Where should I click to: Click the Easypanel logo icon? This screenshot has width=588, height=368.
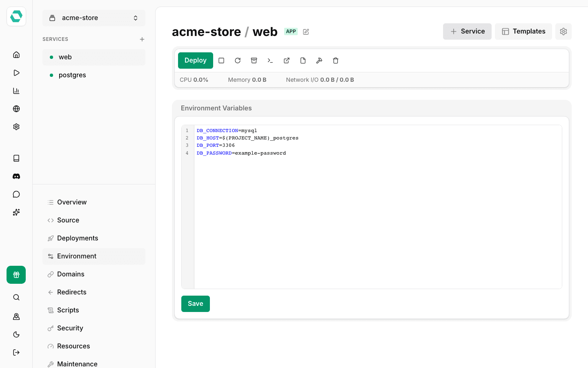pyautogui.click(x=16, y=16)
